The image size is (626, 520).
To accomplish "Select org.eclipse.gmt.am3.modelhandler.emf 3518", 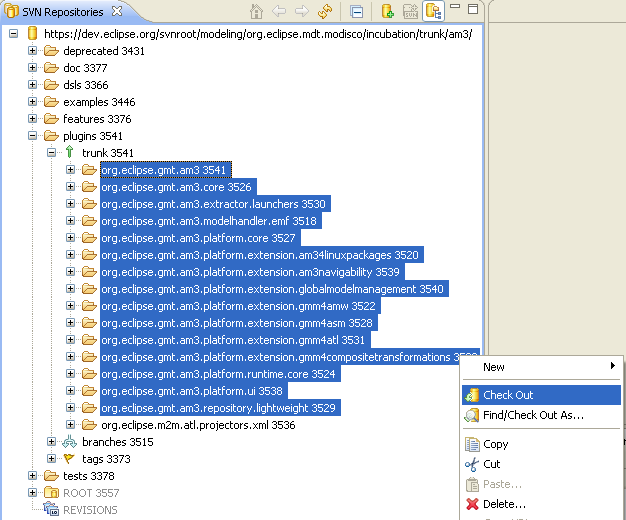I will [211, 221].
